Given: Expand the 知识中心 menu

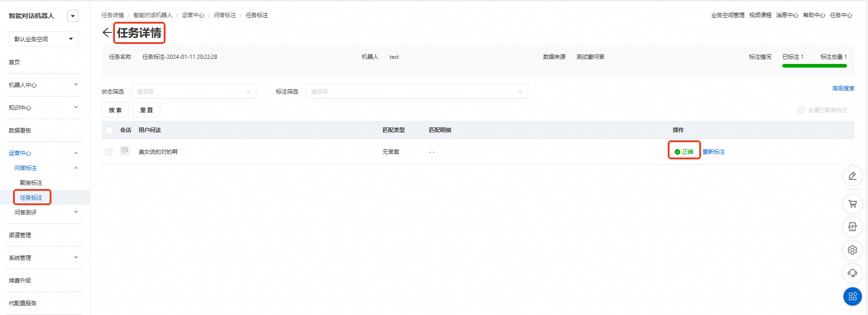Looking at the screenshot, I should (x=44, y=107).
